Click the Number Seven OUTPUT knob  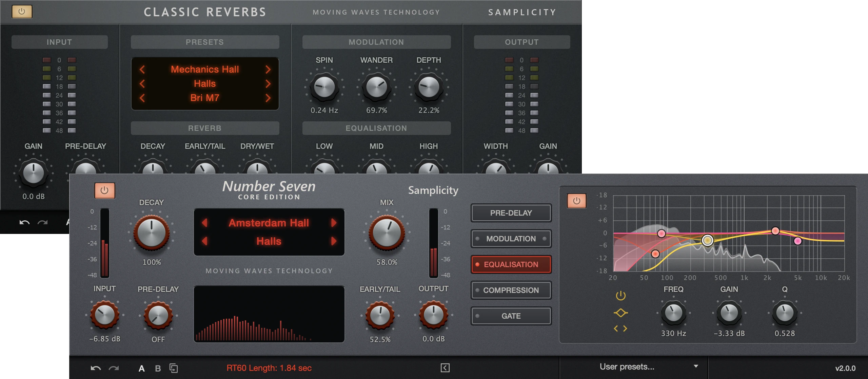click(x=433, y=315)
